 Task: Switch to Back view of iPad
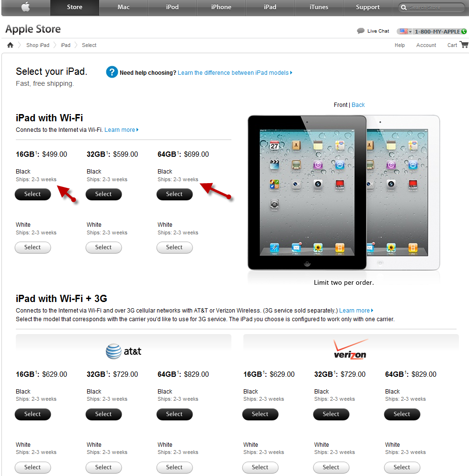pyautogui.click(x=358, y=104)
